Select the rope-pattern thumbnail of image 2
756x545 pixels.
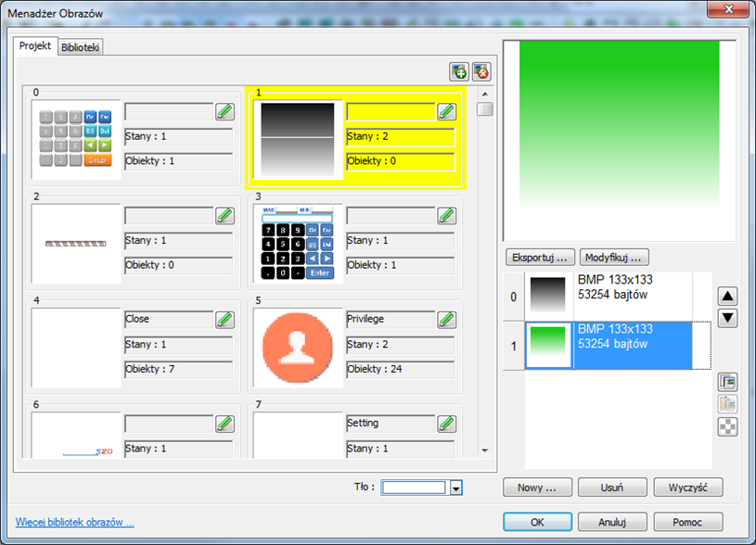click(x=76, y=244)
